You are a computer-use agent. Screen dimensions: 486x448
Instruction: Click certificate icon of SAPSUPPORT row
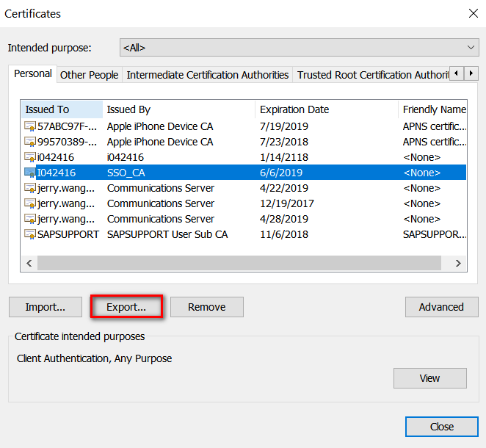pyautogui.click(x=30, y=234)
